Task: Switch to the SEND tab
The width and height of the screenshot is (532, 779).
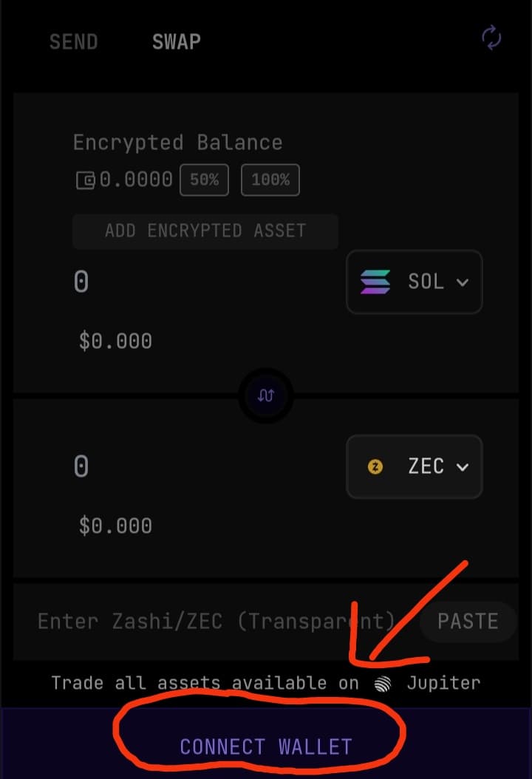Action: pos(73,42)
